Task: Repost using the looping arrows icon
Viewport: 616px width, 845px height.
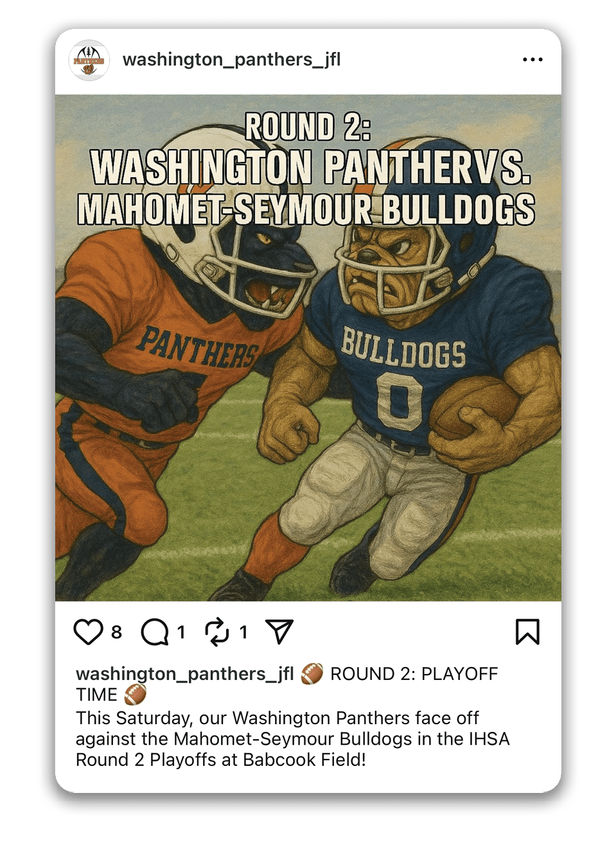Action: coord(217,632)
